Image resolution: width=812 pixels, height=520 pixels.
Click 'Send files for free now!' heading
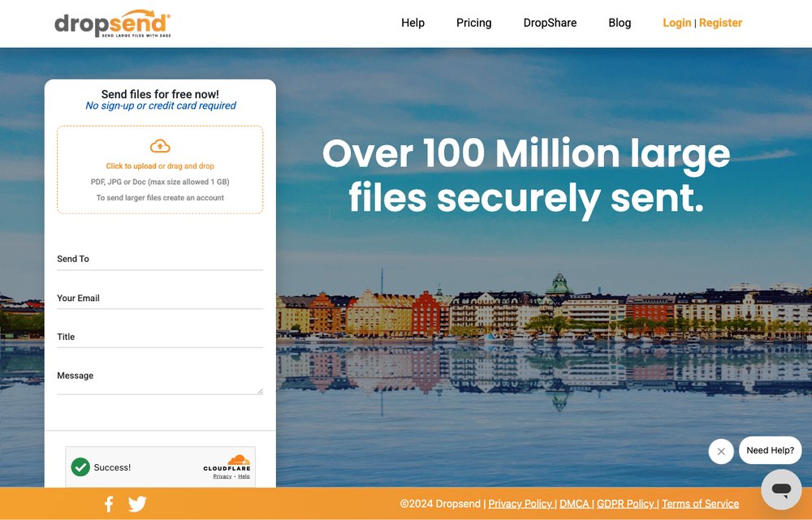(160, 94)
